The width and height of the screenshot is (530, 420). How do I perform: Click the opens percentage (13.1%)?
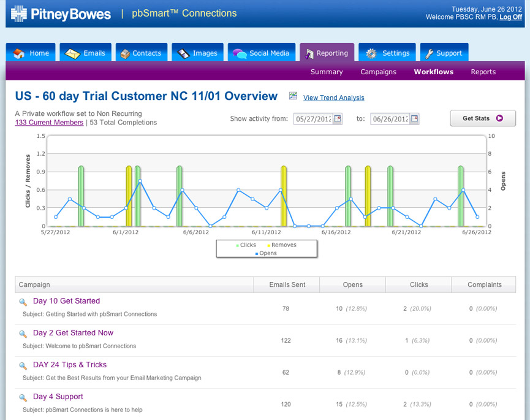click(x=356, y=340)
